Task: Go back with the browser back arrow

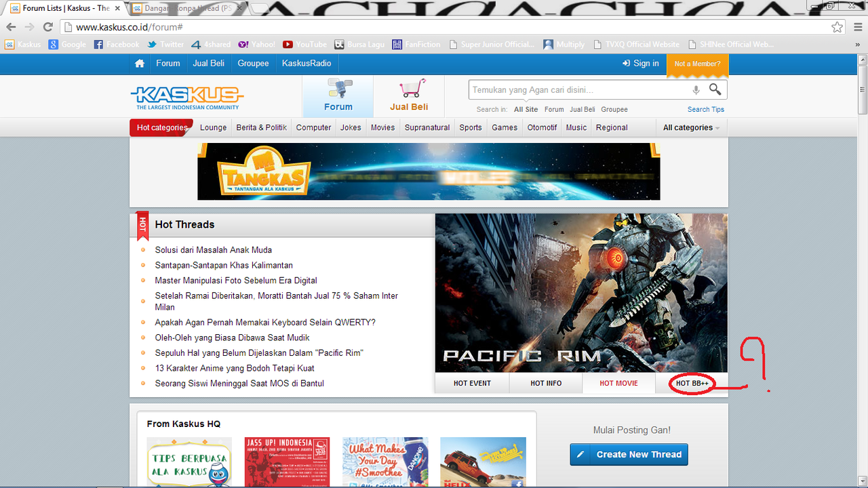Action: pyautogui.click(x=11, y=27)
